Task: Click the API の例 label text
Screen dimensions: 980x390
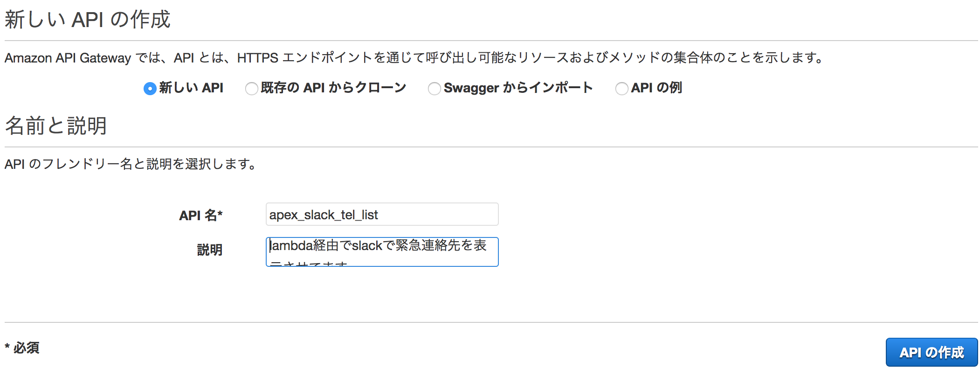Action: pyautogui.click(x=656, y=88)
